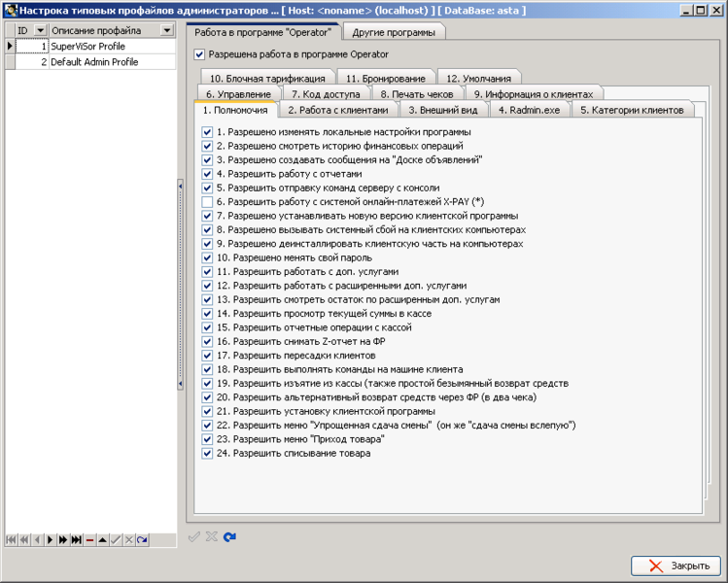Click the 'Закрыть' button
The height and width of the screenshot is (583, 728).
coord(676,566)
